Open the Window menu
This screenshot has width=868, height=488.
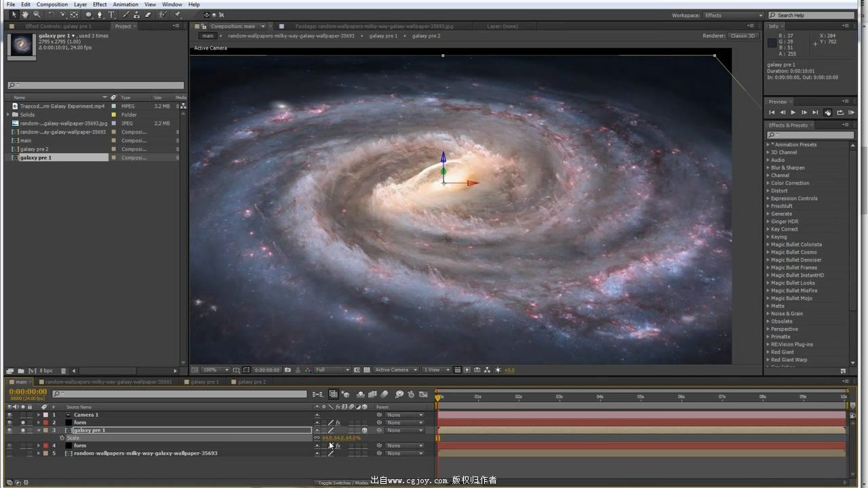pos(172,4)
